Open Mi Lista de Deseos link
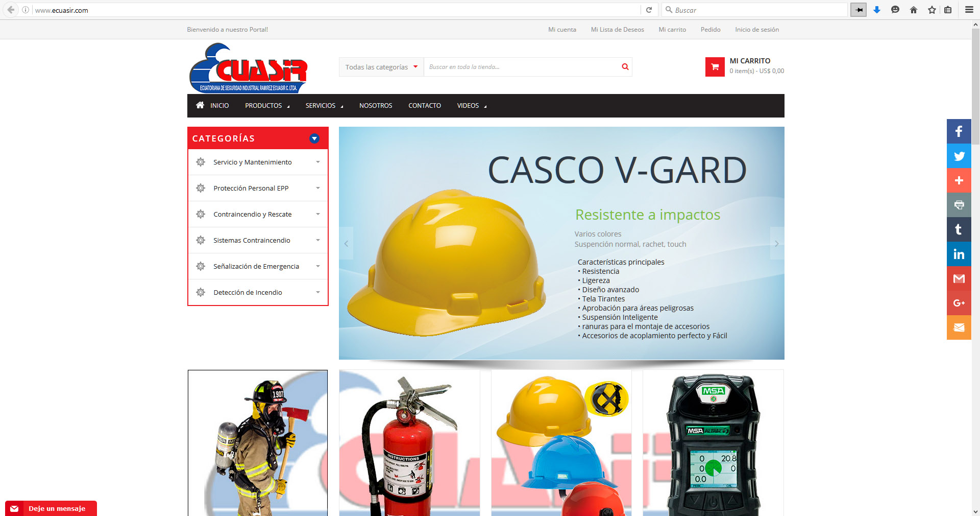 [618, 30]
